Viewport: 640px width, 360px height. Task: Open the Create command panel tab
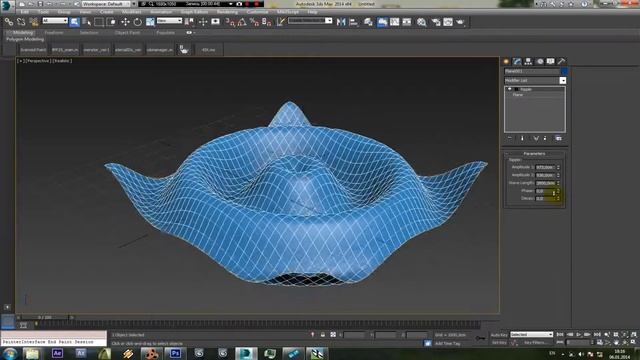tap(507, 61)
